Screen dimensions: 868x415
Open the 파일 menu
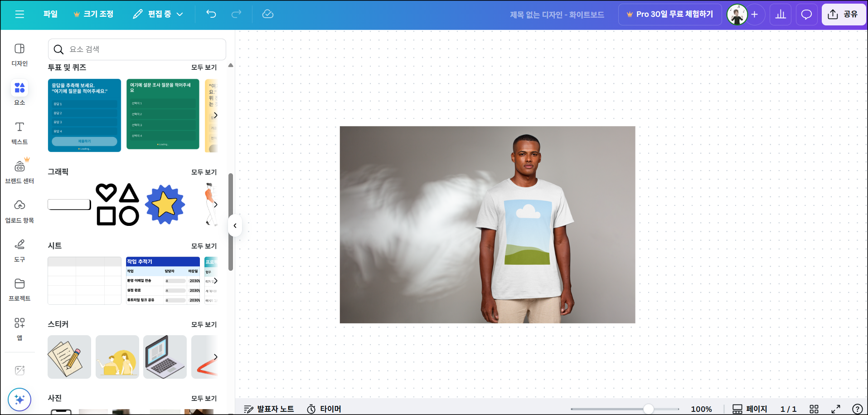(x=50, y=14)
